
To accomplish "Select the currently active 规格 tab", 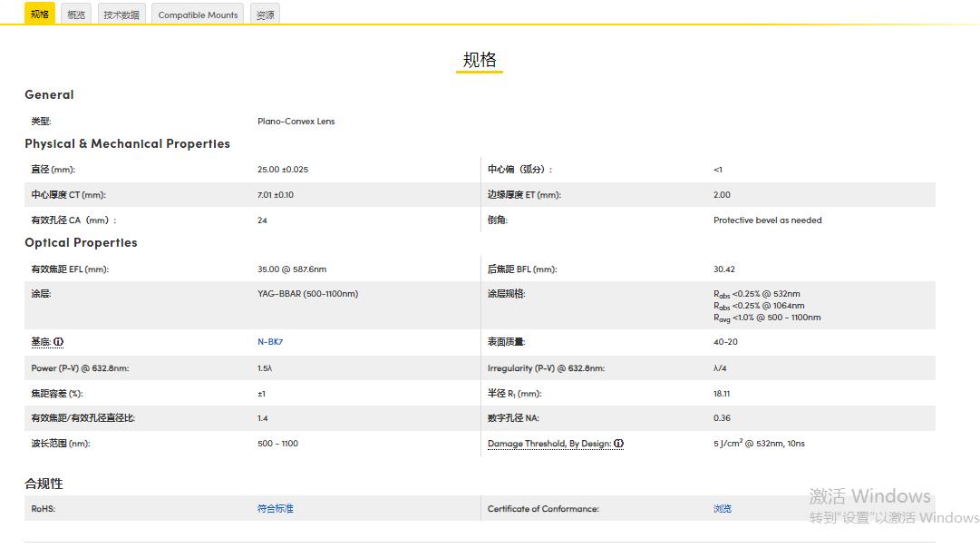I will (38, 14).
